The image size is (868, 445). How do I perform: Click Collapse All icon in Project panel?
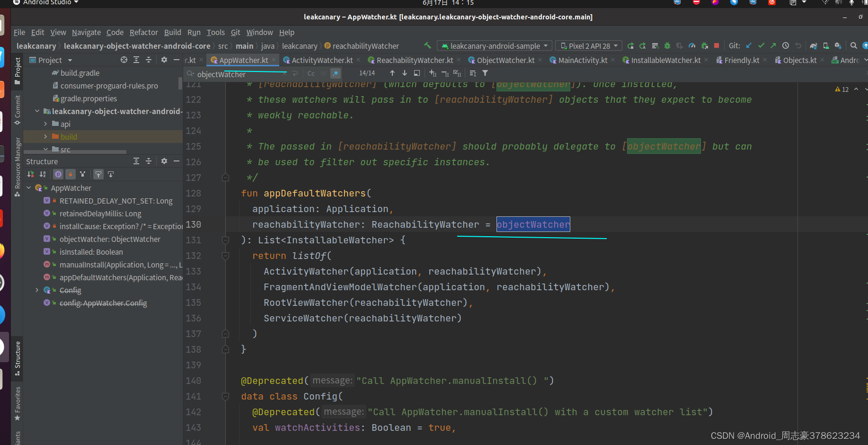pyautogui.click(x=149, y=60)
